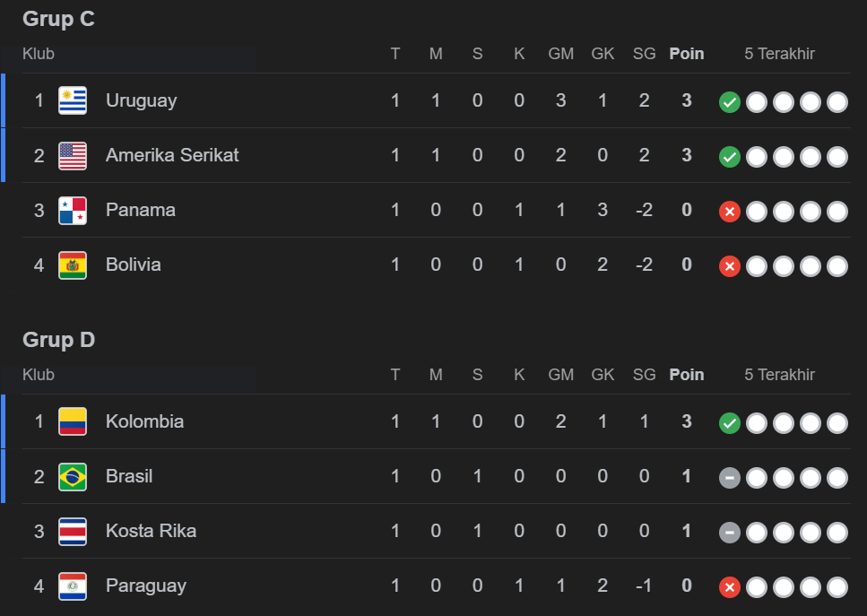
Task: Click the Bolivia flag icon
Action: click(73, 265)
